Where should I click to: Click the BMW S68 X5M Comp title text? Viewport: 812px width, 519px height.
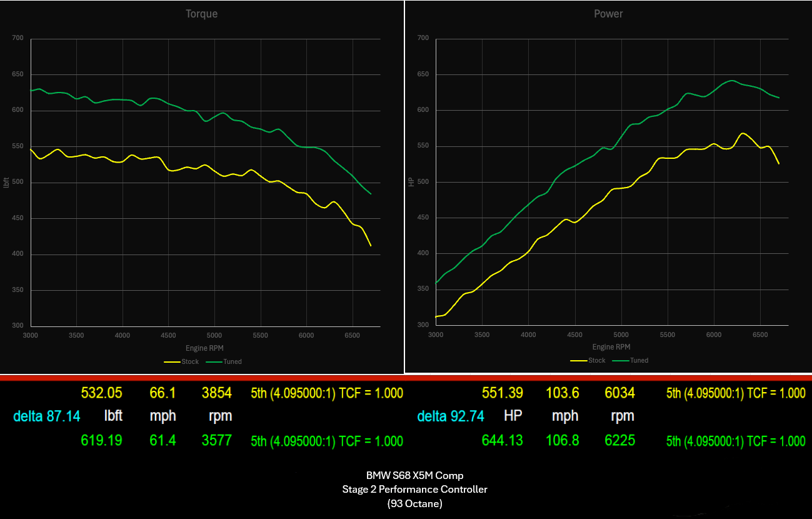pyautogui.click(x=414, y=475)
